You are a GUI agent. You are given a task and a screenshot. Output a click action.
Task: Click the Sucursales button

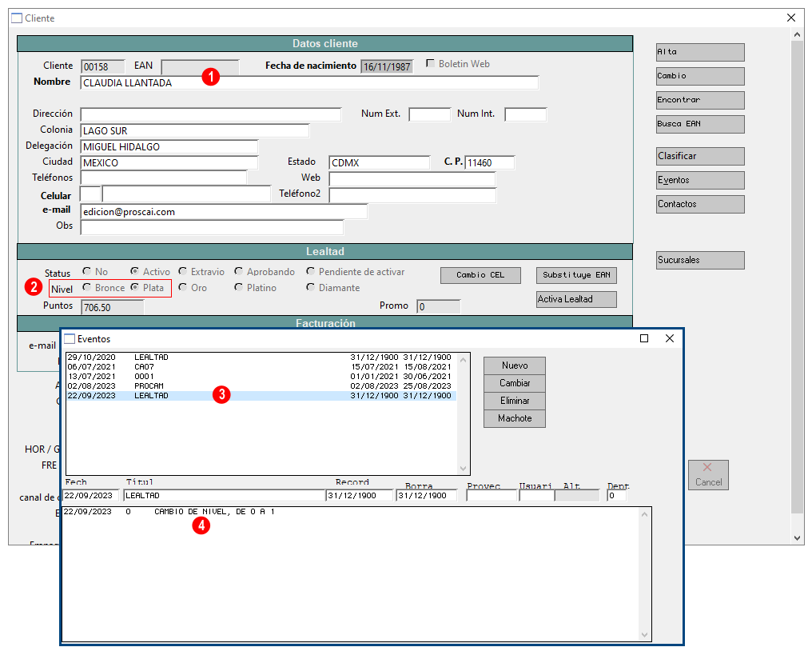pos(700,260)
